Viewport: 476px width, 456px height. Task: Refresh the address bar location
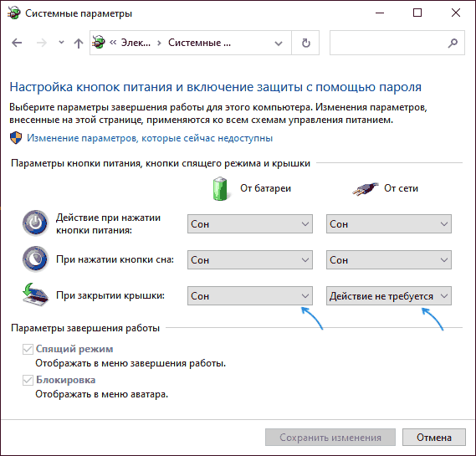tap(305, 43)
